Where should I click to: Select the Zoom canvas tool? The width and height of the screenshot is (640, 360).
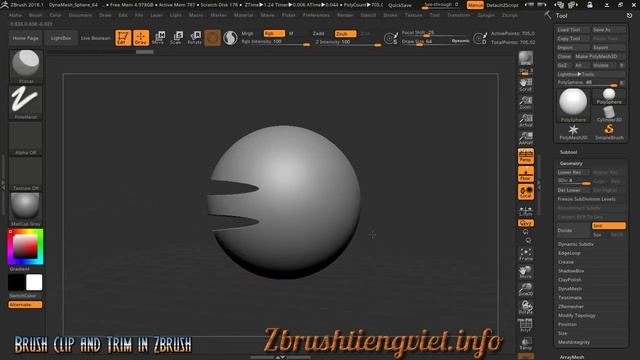click(526, 102)
